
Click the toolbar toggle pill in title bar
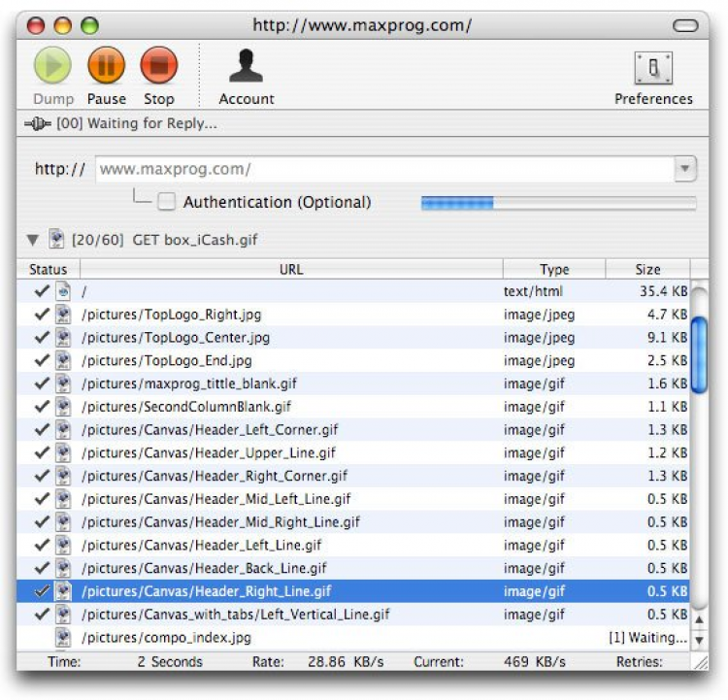[x=685, y=25]
